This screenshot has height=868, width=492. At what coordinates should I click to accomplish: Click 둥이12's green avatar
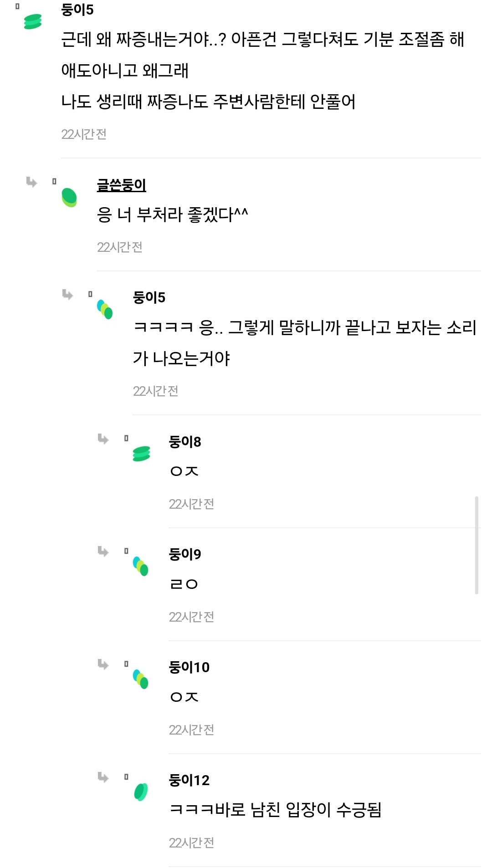coord(141,792)
